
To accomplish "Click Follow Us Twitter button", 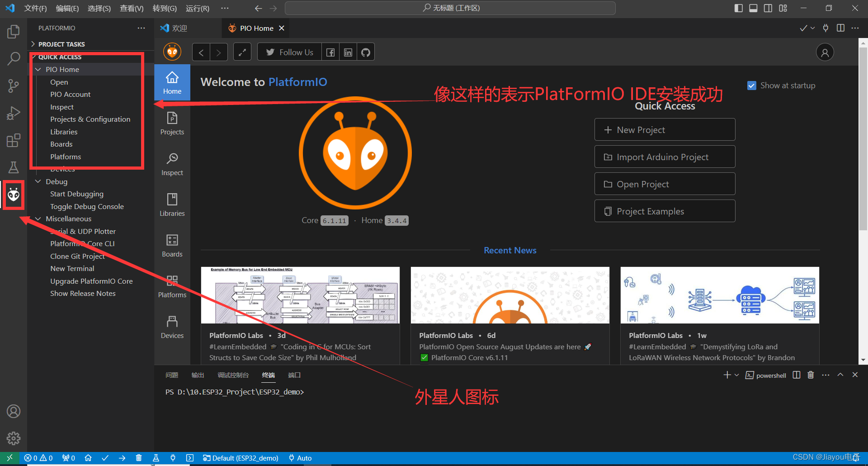I will [289, 52].
